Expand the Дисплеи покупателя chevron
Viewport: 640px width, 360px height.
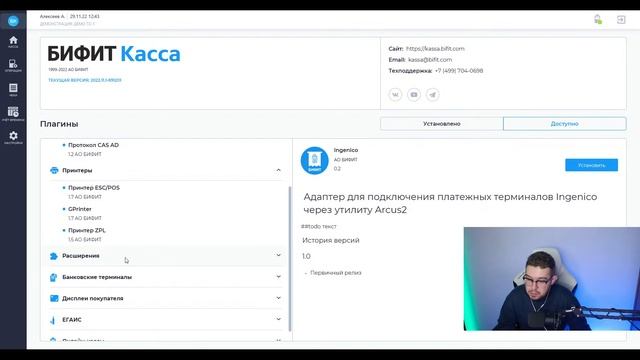278,298
